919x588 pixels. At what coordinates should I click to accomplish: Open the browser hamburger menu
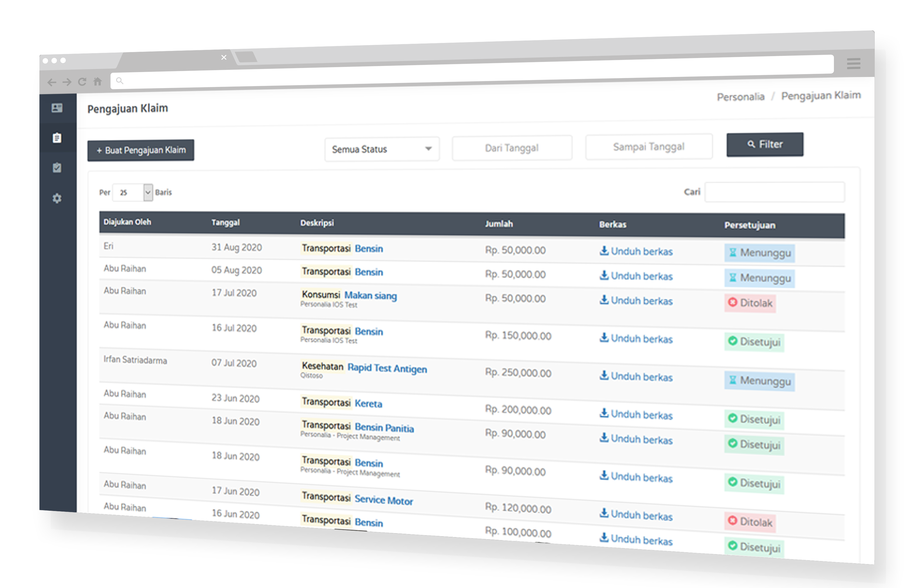coord(853,63)
